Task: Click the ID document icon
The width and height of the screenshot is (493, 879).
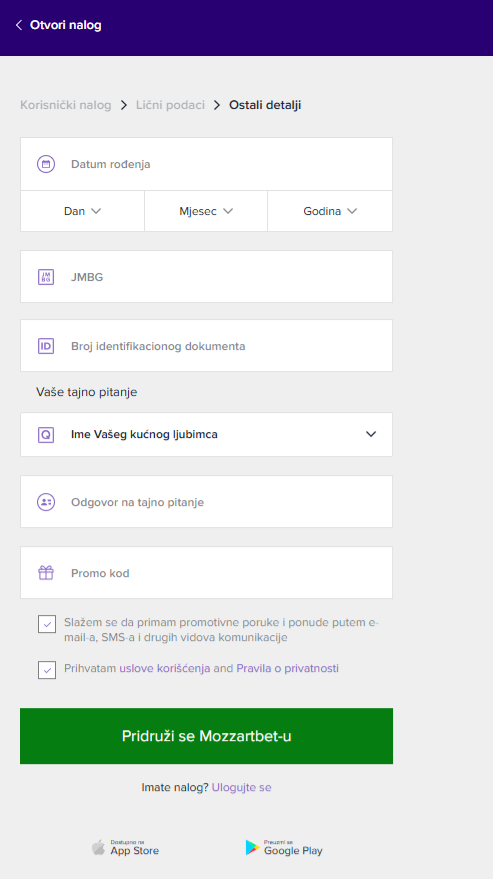Action: 46,346
